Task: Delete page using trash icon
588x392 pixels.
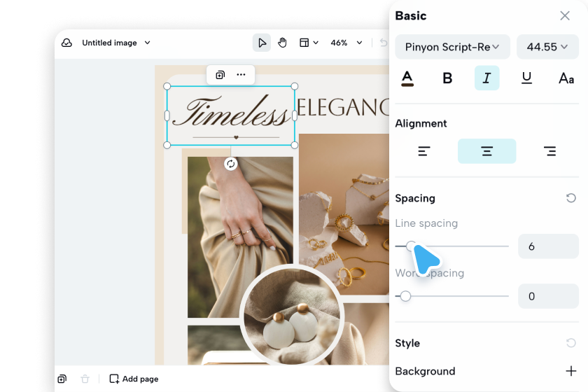Action: click(x=85, y=379)
